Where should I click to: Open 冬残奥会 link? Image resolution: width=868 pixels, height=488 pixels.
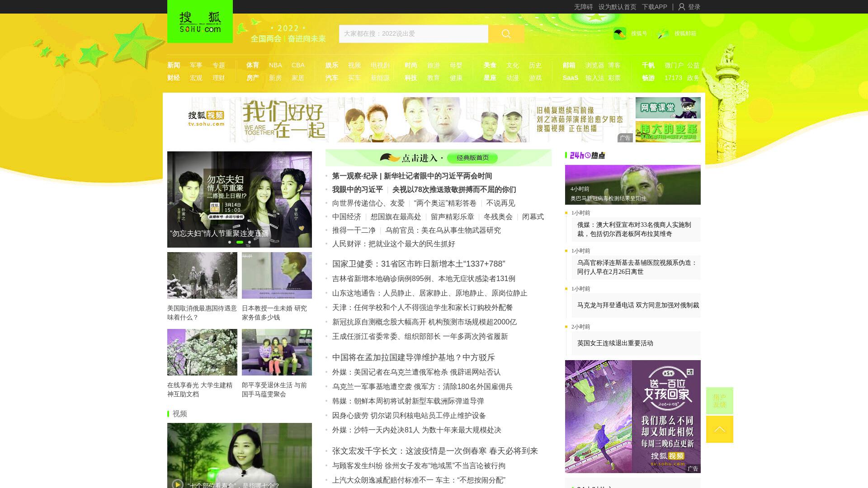click(498, 217)
